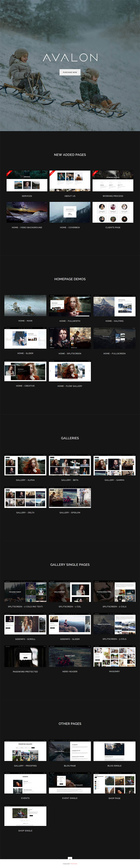This screenshot has height=868, width=140.
Task: Open Sideinfo - Slider thumbnail
Action: [70, 624]
